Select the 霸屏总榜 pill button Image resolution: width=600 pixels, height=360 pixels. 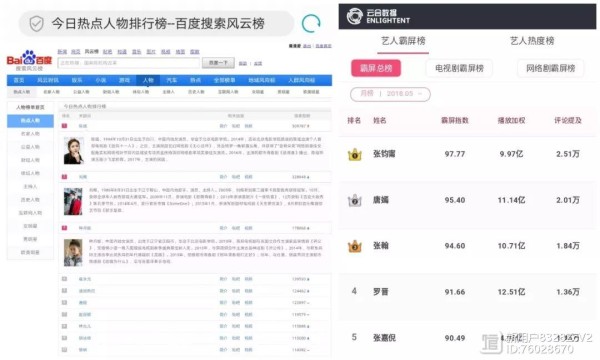[x=376, y=68]
